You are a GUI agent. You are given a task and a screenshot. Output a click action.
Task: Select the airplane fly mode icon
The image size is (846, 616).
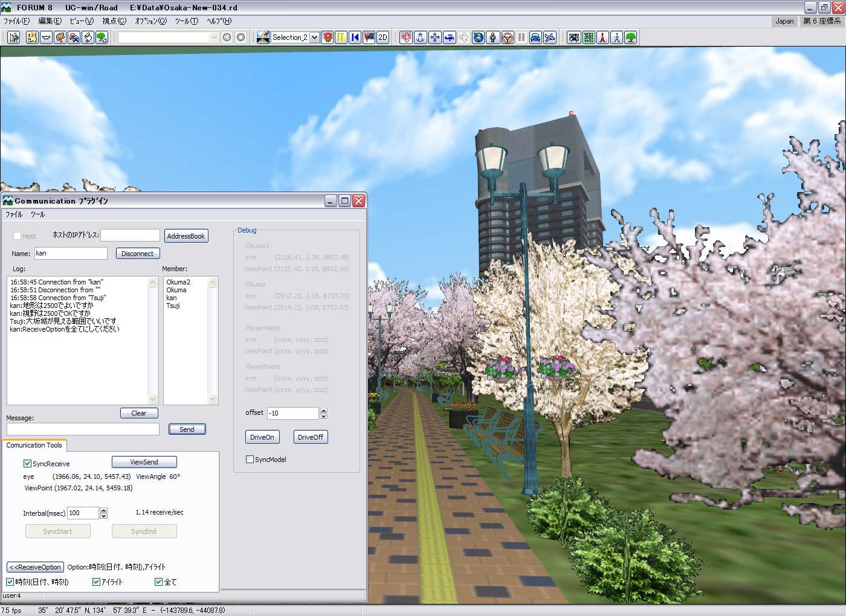[549, 37]
